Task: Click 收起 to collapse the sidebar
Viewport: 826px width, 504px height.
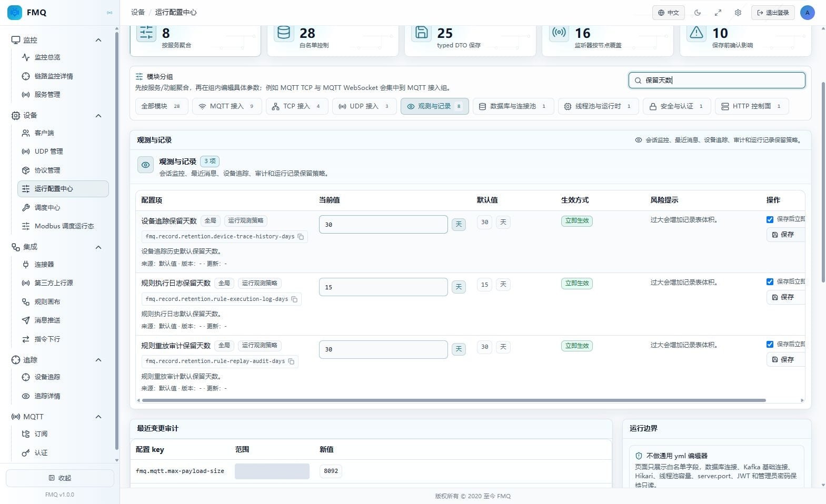Action: click(x=60, y=478)
